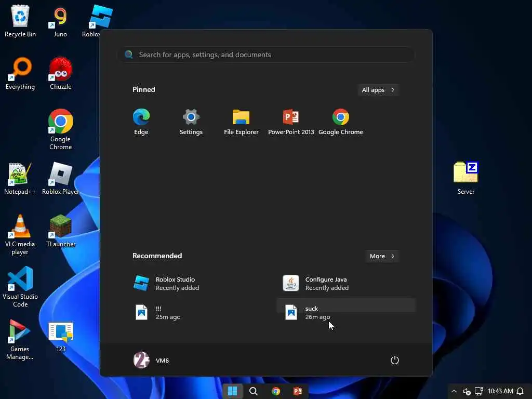Expand More recommended items
Viewport: 532px width, 399px height.
pos(382,256)
